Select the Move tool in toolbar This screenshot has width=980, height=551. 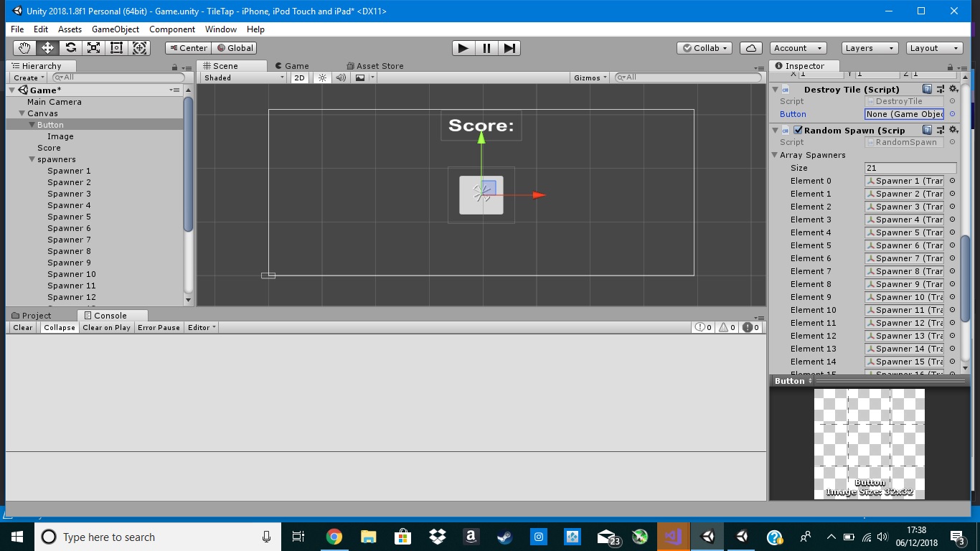pyautogui.click(x=47, y=48)
